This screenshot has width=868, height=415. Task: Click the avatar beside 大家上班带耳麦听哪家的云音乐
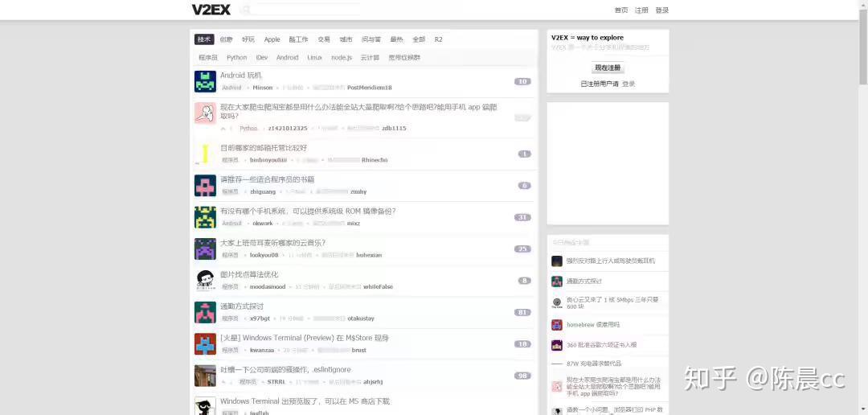206,249
